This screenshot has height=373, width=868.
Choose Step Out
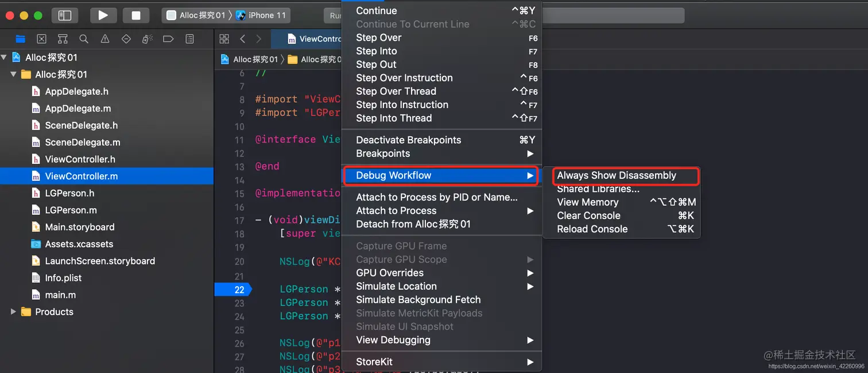pos(442,64)
